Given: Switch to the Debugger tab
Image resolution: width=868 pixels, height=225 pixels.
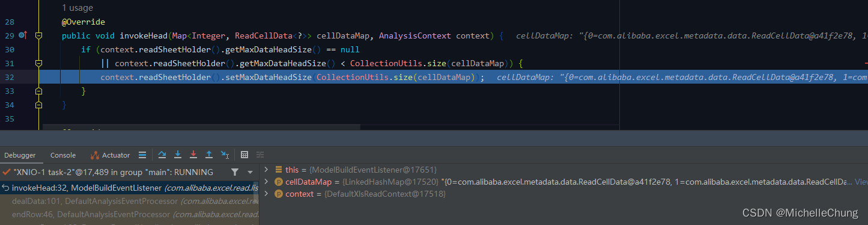Looking at the screenshot, I should (20, 155).
